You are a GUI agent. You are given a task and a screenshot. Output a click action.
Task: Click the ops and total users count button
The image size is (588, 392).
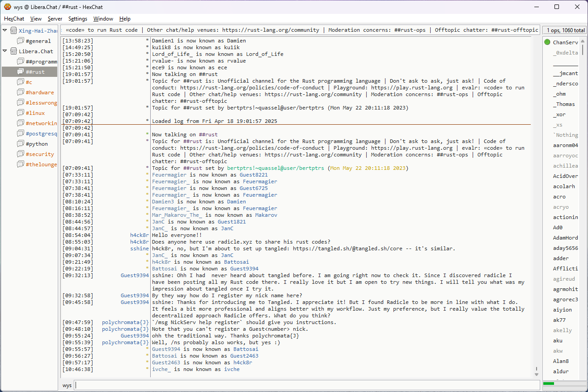[564, 30]
